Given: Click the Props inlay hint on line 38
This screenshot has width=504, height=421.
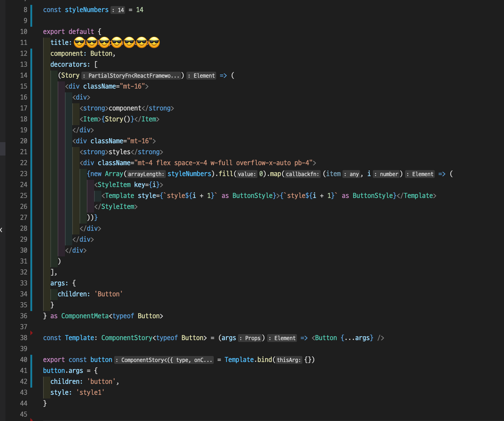Looking at the screenshot, I should point(250,338).
